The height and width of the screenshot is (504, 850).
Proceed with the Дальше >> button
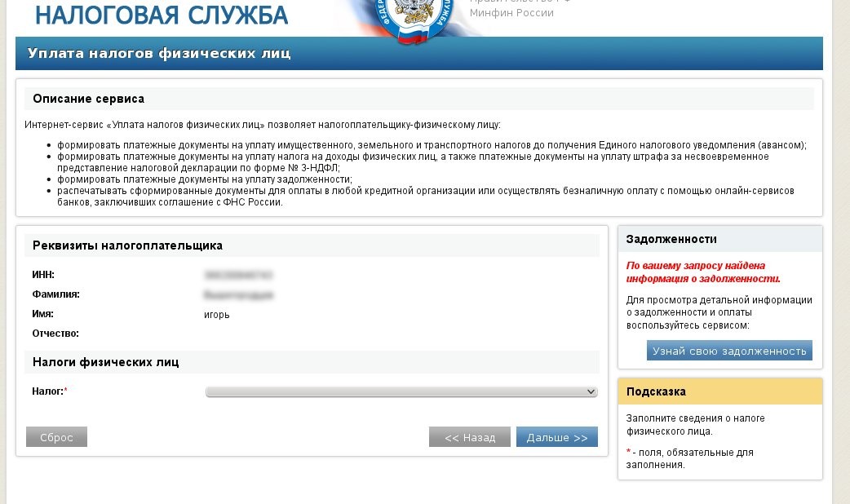coord(556,437)
